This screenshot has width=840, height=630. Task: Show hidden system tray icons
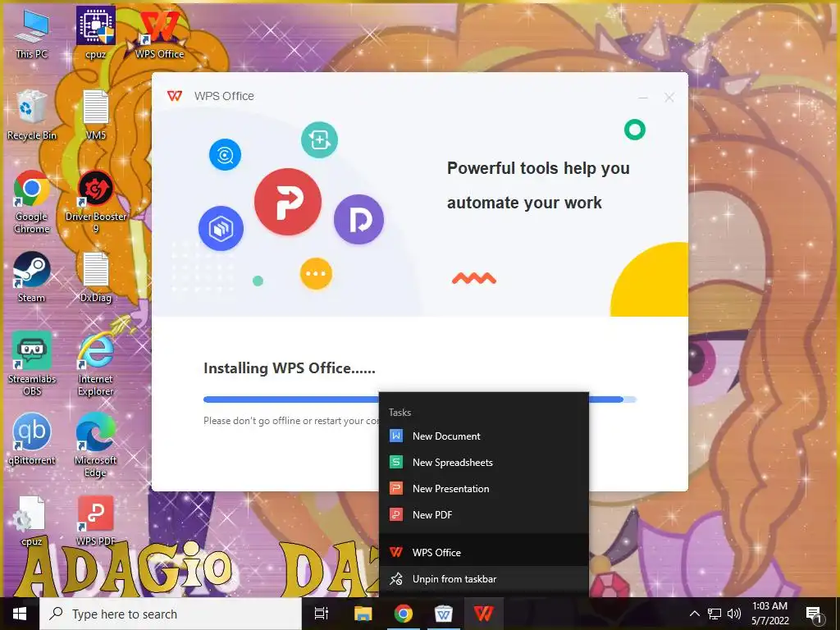[694, 614]
